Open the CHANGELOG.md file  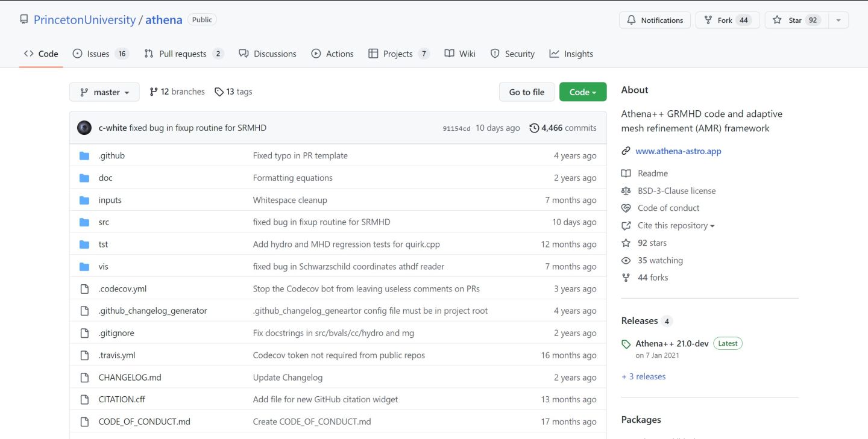point(130,378)
